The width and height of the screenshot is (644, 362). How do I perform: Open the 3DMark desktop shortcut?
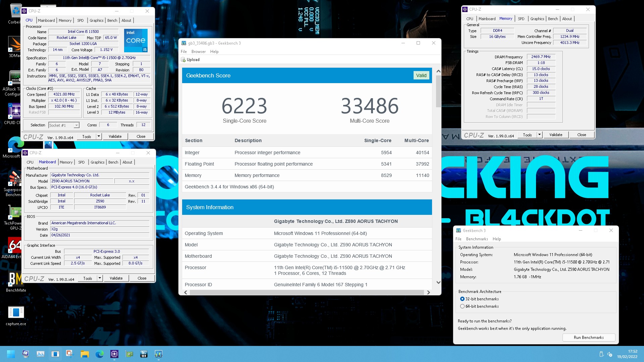(14, 47)
